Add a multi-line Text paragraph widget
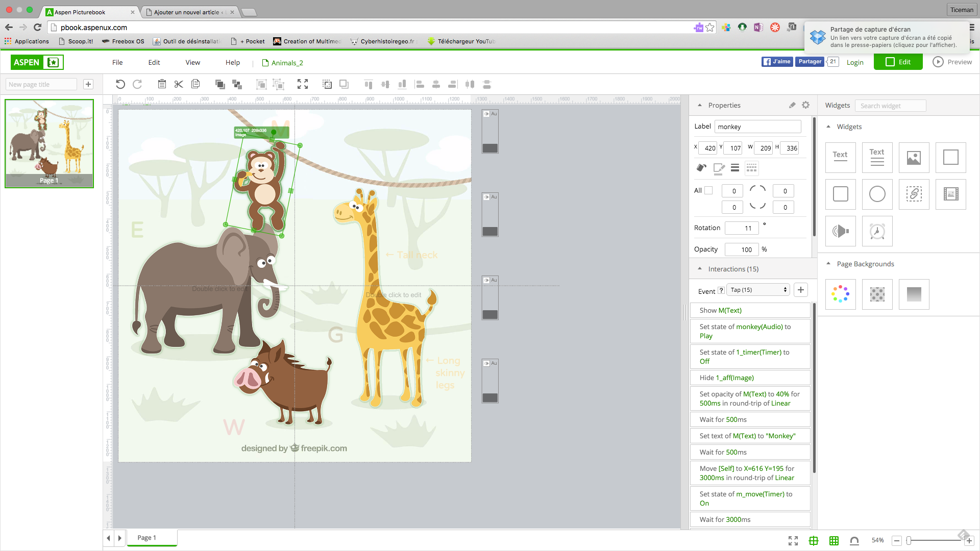Image resolution: width=980 pixels, height=551 pixels. 877,157
